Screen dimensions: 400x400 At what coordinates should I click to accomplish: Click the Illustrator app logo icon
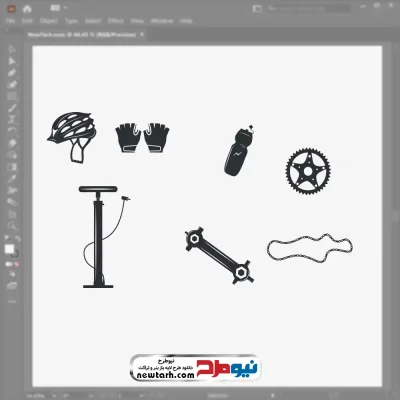click(11, 9)
